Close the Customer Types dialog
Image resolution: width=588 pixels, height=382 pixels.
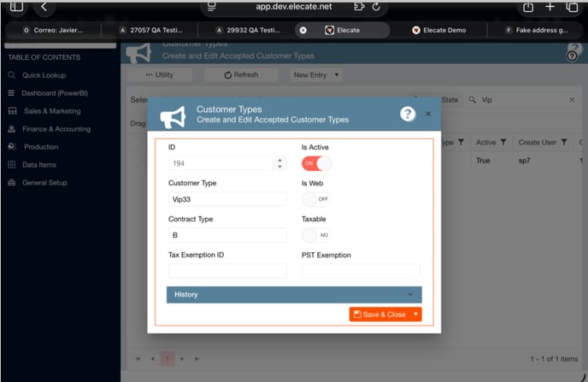[428, 114]
